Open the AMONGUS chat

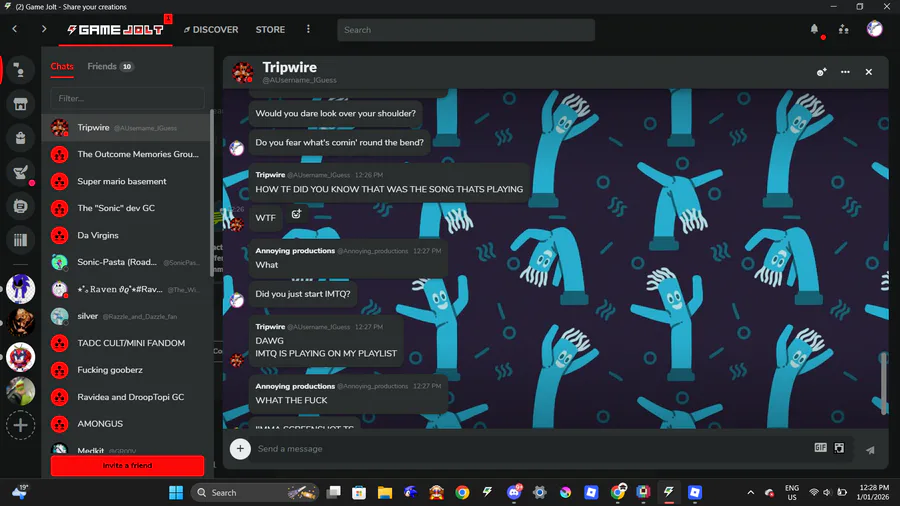tap(126, 424)
